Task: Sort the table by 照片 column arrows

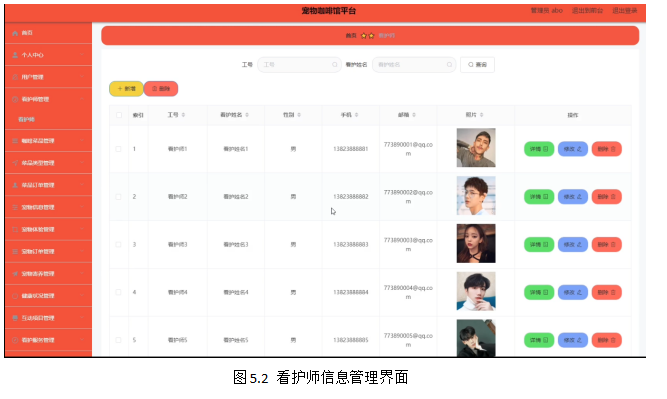Action: click(482, 115)
